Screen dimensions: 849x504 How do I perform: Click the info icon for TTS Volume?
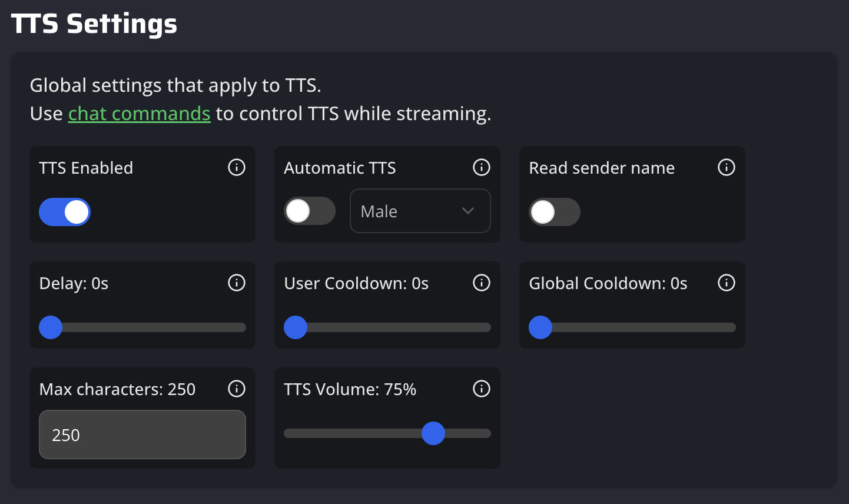[x=482, y=389]
